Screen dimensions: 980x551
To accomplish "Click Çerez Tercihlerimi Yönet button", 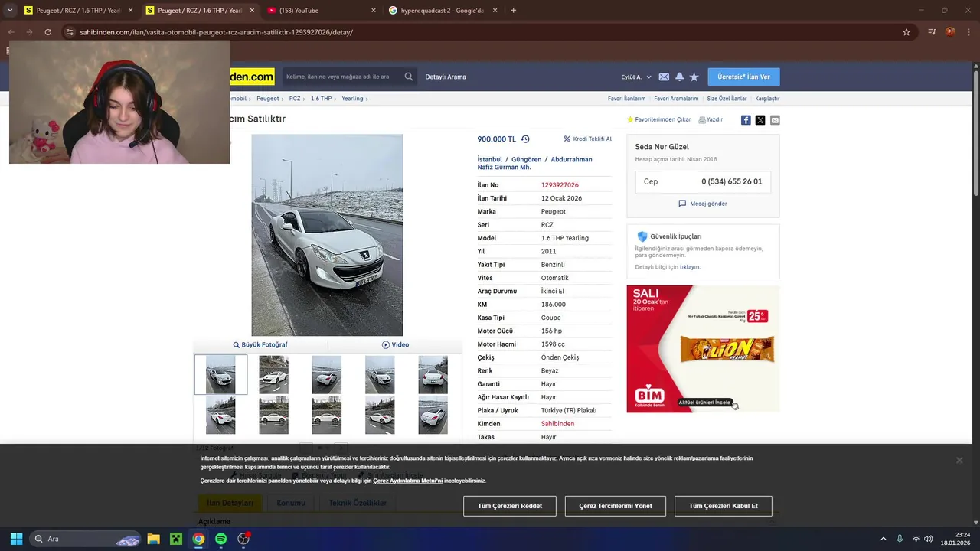I will pos(616,506).
